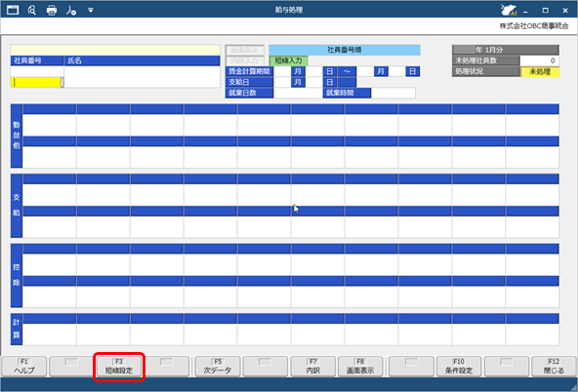Click the F3 短縮設定 button
The height and width of the screenshot is (392, 578).
point(119,367)
